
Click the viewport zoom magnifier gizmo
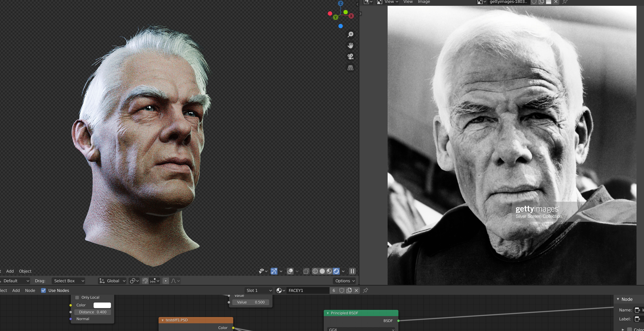point(350,34)
